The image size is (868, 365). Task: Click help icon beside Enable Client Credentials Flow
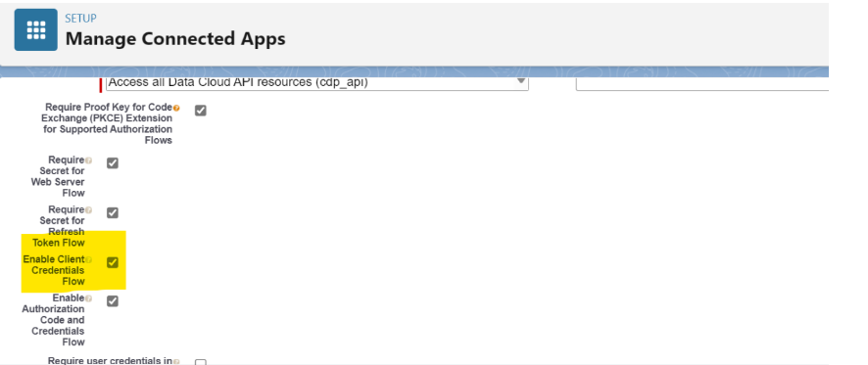(88, 259)
